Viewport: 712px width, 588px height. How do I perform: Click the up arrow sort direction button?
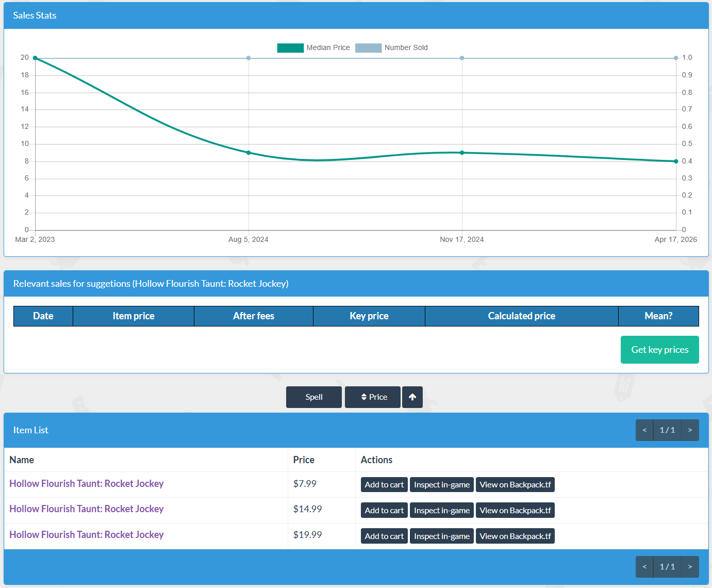[412, 397]
